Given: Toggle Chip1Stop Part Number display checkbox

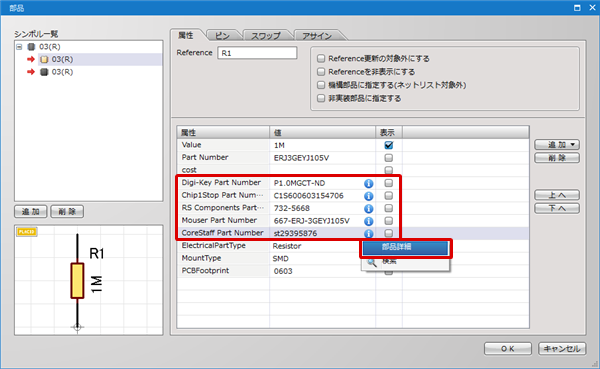Looking at the screenshot, I should (388, 196).
